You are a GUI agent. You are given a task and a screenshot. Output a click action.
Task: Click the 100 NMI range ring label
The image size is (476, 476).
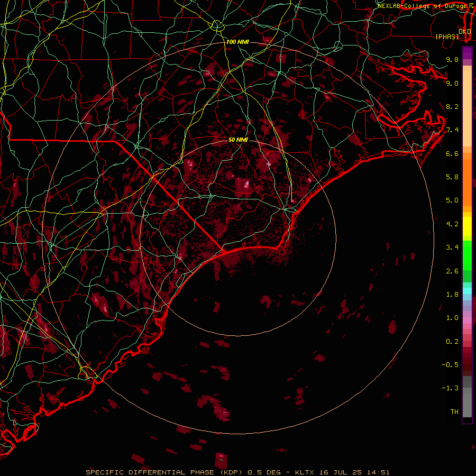(x=237, y=42)
